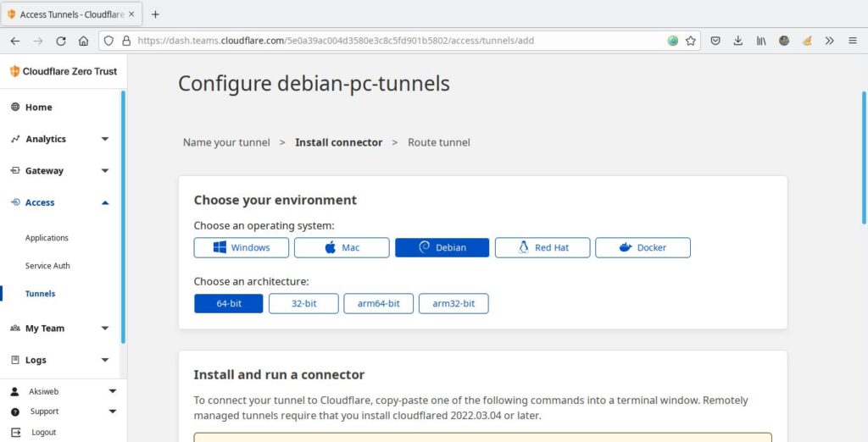The height and width of the screenshot is (442, 868).
Task: Open Applications under Access
Action: 47,238
